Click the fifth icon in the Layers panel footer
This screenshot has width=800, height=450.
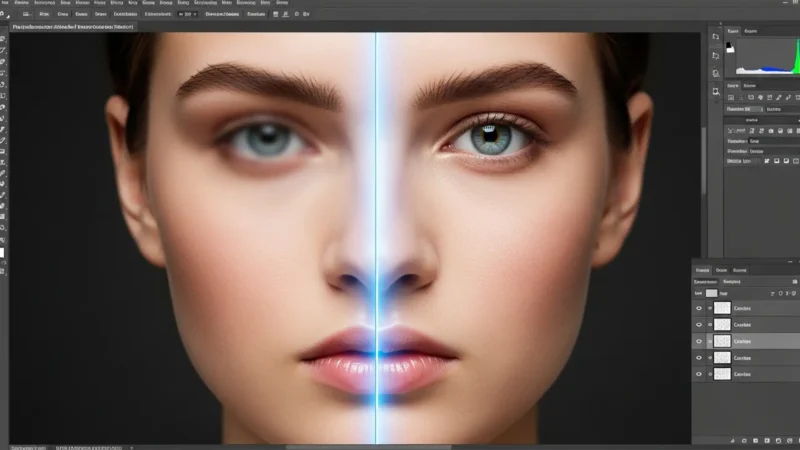coord(778,440)
